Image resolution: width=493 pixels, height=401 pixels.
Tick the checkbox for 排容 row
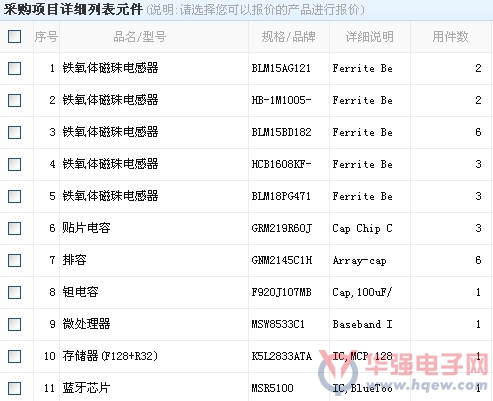click(15, 260)
